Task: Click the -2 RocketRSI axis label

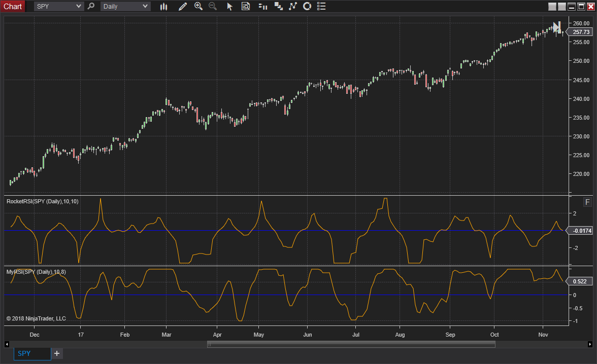Action: [575, 248]
